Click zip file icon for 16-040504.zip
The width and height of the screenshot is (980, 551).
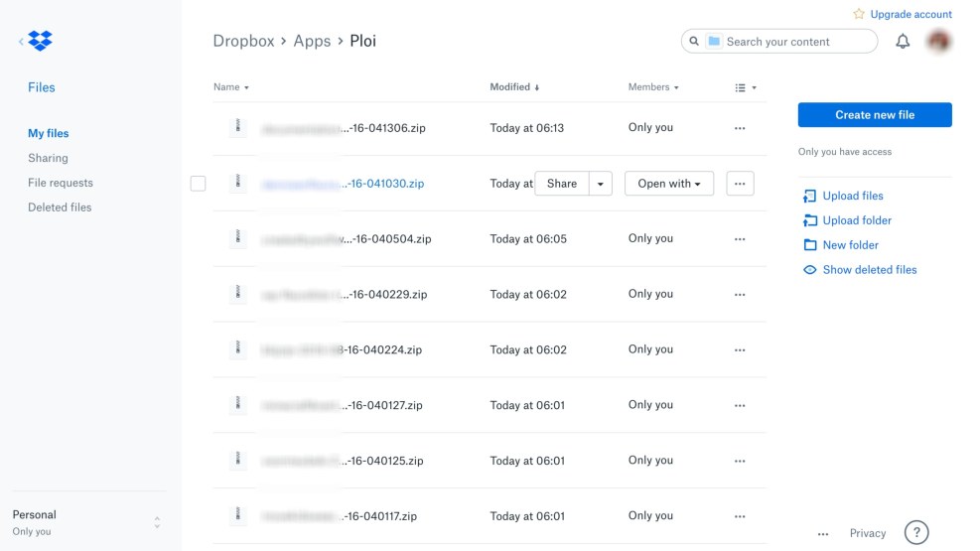(237, 237)
